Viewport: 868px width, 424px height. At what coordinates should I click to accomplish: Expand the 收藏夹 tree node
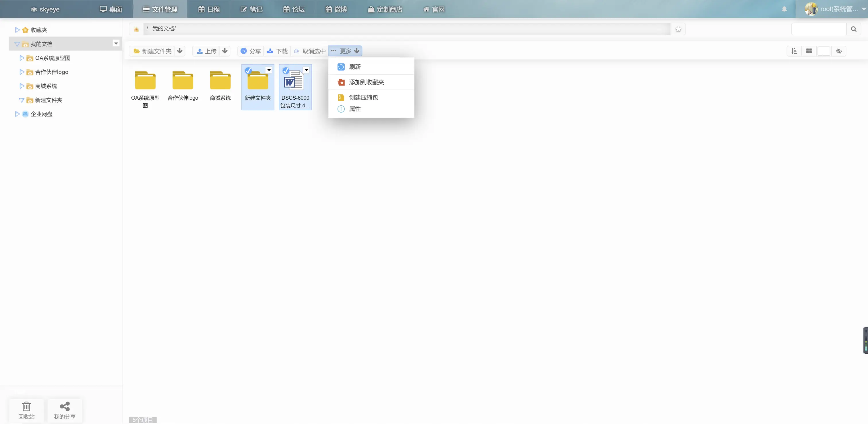(17, 30)
